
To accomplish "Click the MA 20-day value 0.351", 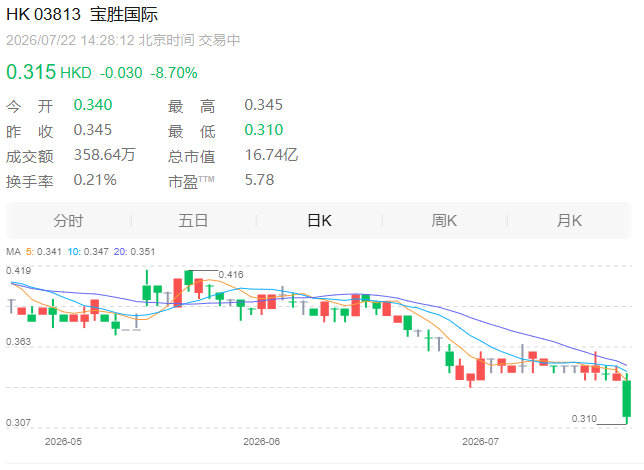I will pyautogui.click(x=143, y=251).
